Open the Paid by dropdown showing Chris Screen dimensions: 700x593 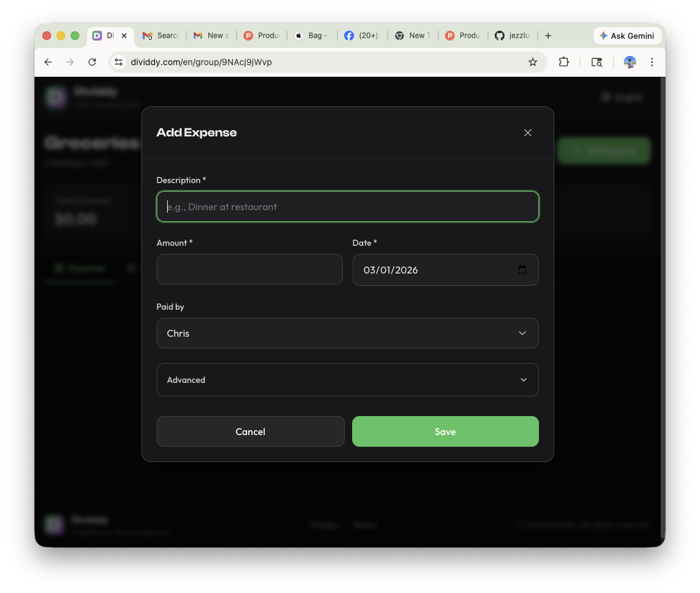[x=348, y=333]
